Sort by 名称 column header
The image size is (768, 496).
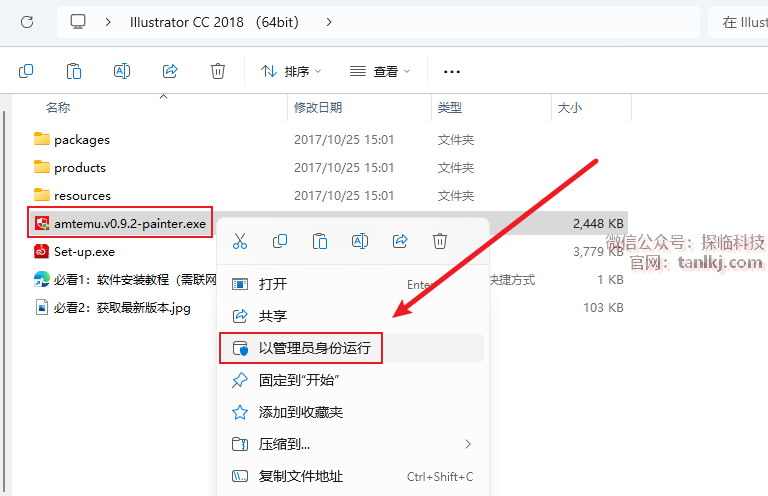[x=58, y=107]
